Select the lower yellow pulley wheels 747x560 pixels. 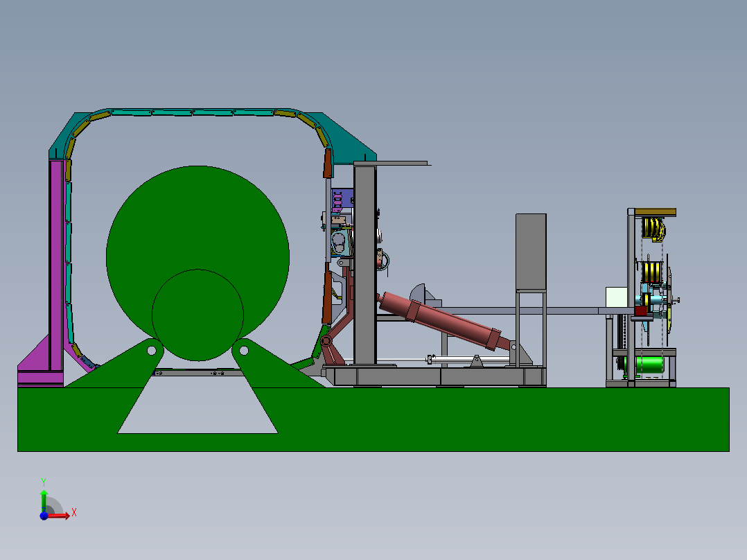(652, 272)
